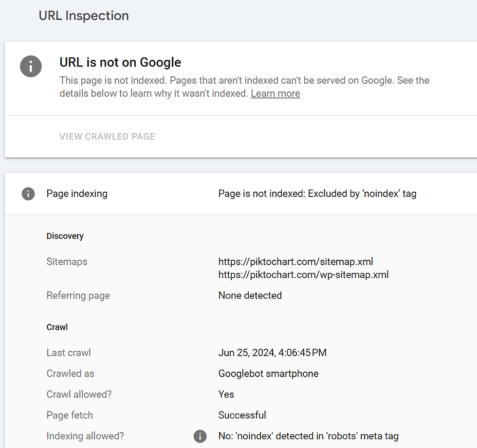This screenshot has width=477, height=448.
Task: Open the Learn more link
Action: point(275,93)
